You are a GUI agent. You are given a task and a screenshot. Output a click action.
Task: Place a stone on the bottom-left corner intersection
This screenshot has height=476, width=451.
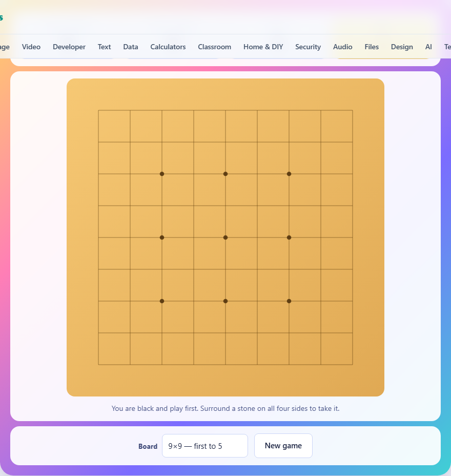coord(98,365)
